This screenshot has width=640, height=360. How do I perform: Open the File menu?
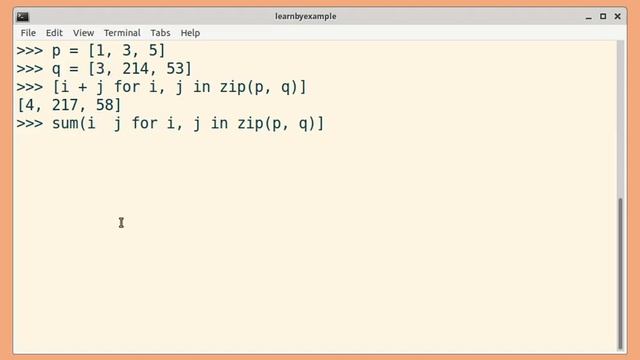28,33
